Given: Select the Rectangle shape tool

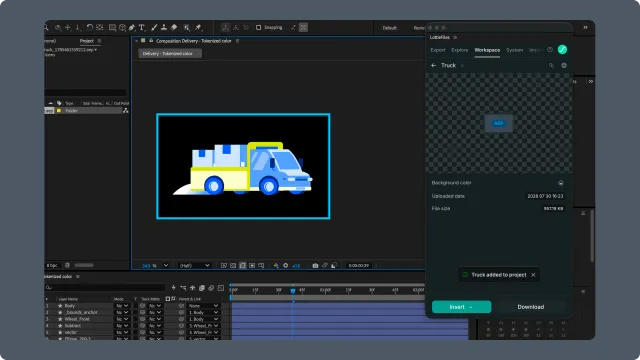Looking at the screenshot, I should click(x=112, y=27).
